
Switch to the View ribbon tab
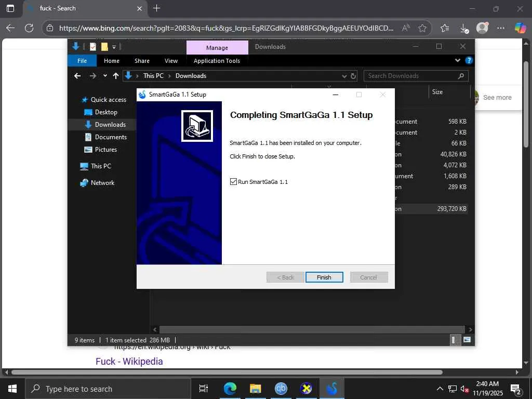pos(171,61)
